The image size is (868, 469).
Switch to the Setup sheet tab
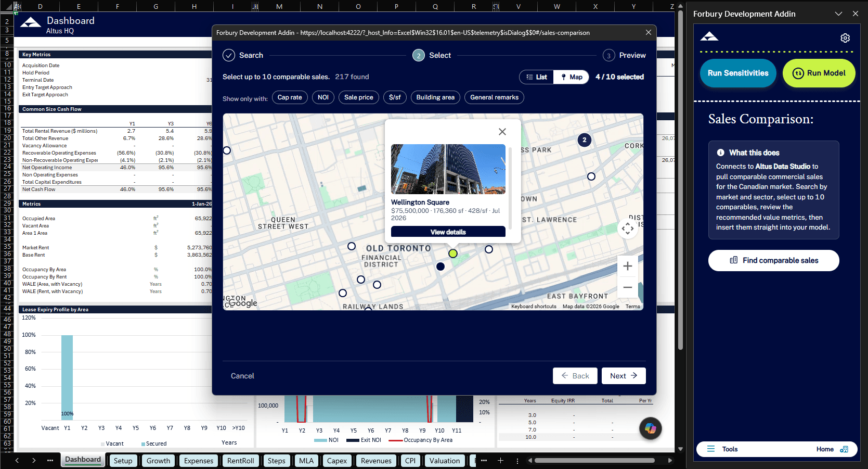coord(123,461)
